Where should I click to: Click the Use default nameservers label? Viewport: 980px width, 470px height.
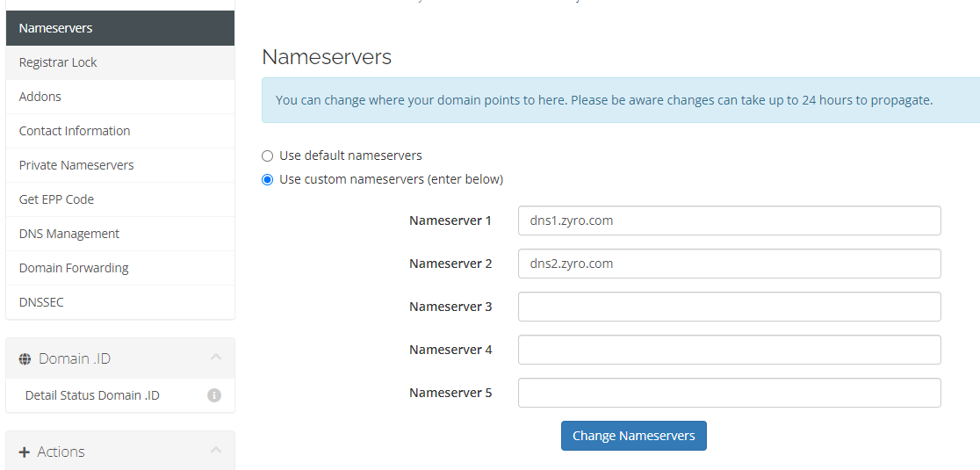(350, 155)
